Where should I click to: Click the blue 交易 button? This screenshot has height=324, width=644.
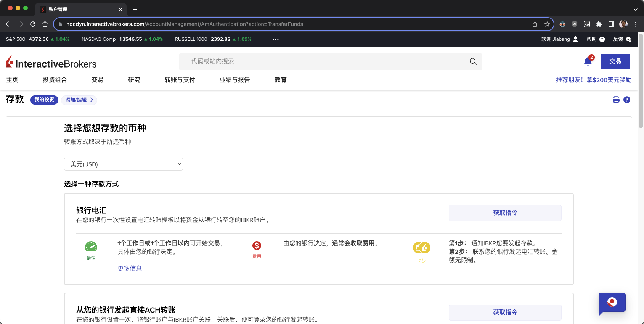click(x=615, y=61)
